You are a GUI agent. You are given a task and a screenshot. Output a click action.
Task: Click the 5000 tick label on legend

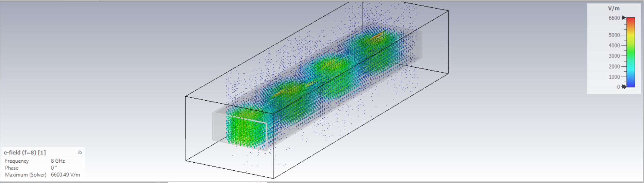click(x=614, y=35)
